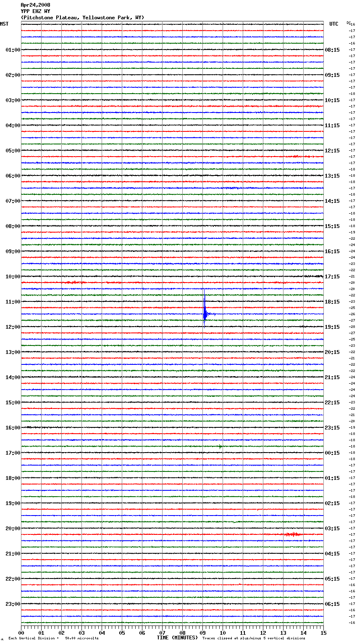Select the 03:00 MST time label
The image size is (357, 644).
(13, 100)
